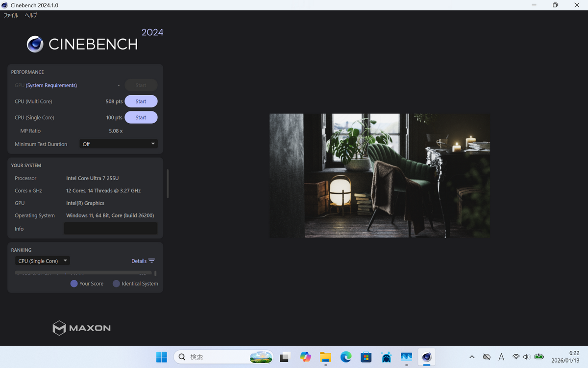Open the blue helmet app in taskbar
Image resolution: width=588 pixels, height=368 pixels.
pyautogui.click(x=386, y=357)
